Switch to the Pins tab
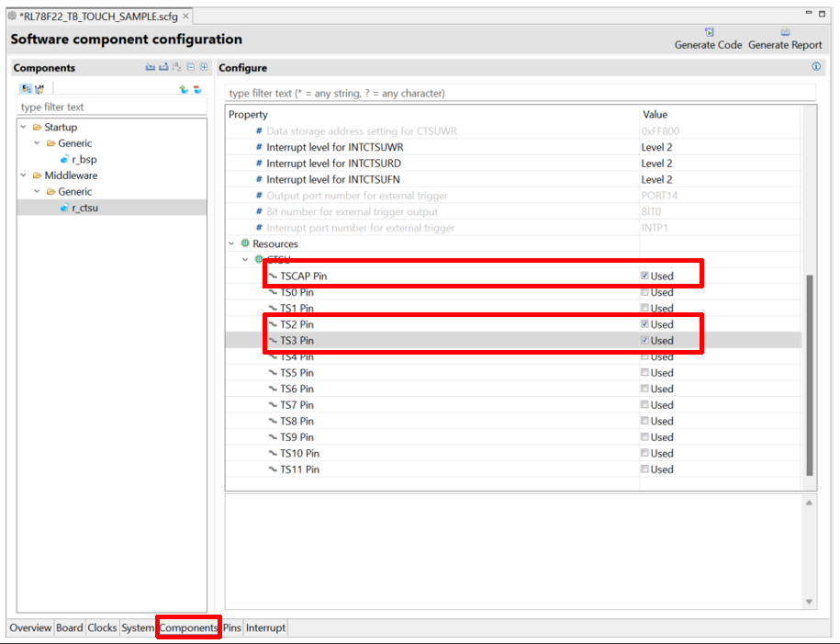 click(232, 627)
